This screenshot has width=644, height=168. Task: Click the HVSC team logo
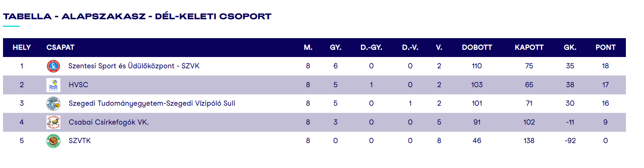tap(53, 85)
